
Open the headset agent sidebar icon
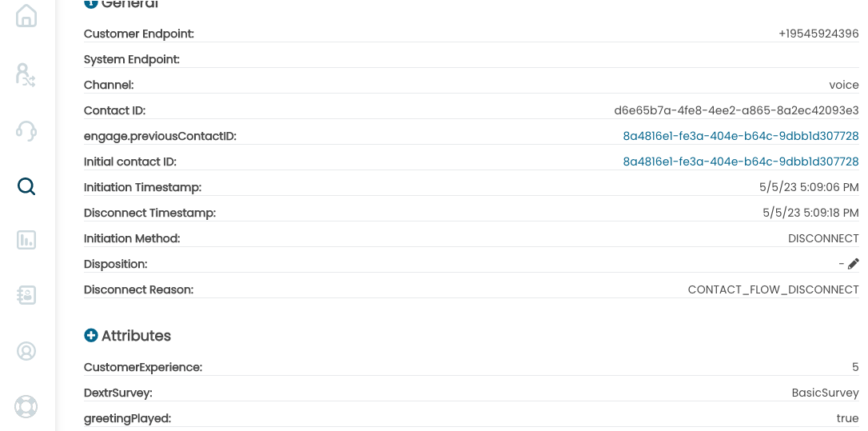point(26,131)
